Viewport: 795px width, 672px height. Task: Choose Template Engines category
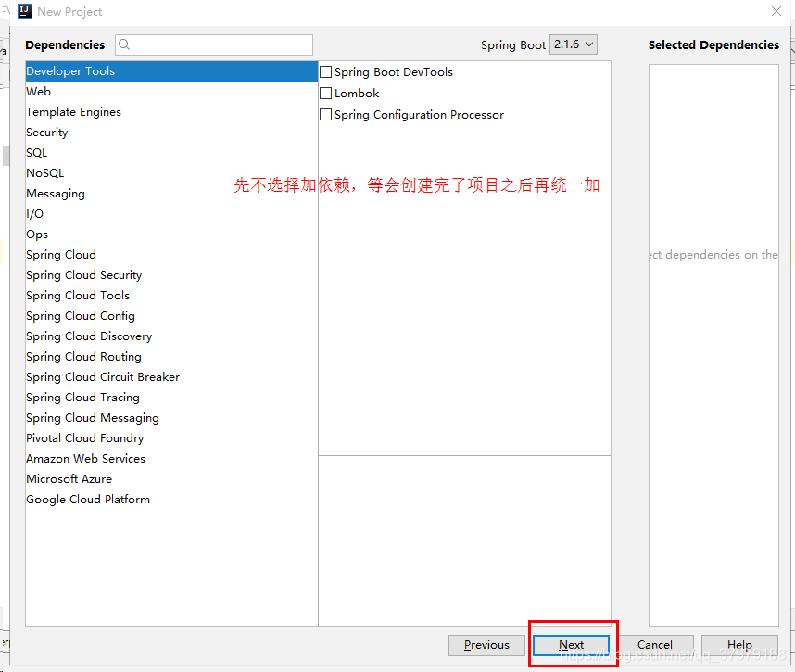tap(171, 111)
